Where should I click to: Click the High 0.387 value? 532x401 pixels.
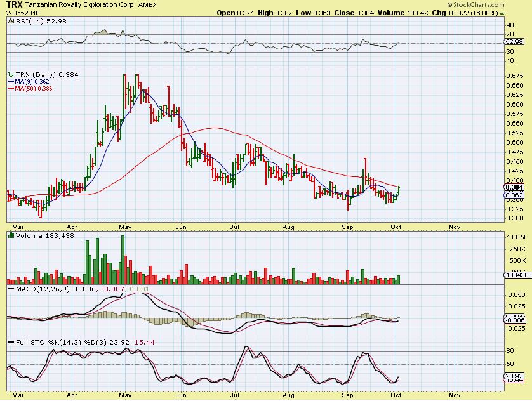tap(275, 13)
